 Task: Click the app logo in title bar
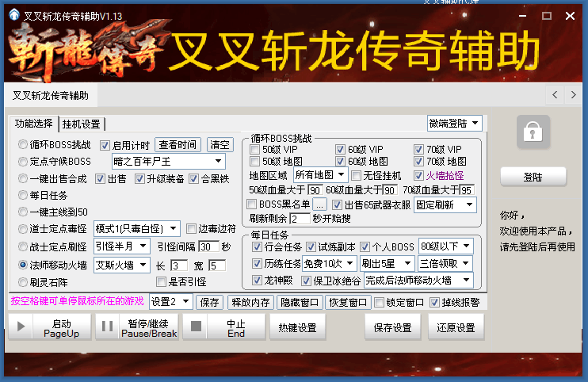click(14, 15)
